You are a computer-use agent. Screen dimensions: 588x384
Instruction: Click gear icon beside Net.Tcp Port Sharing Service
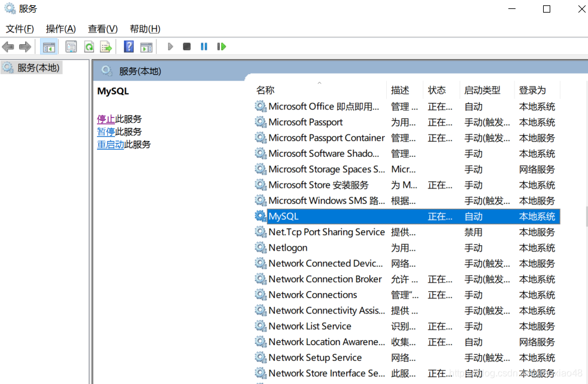260,232
